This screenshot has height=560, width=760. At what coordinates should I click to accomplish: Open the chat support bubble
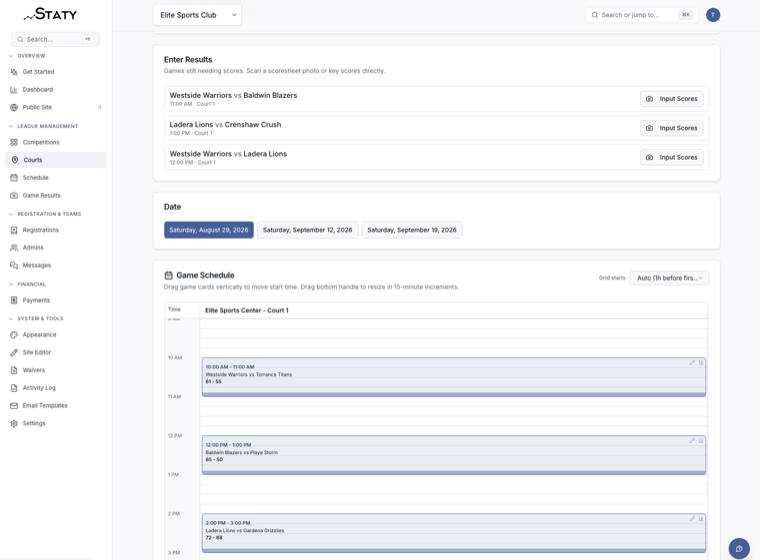(739, 548)
